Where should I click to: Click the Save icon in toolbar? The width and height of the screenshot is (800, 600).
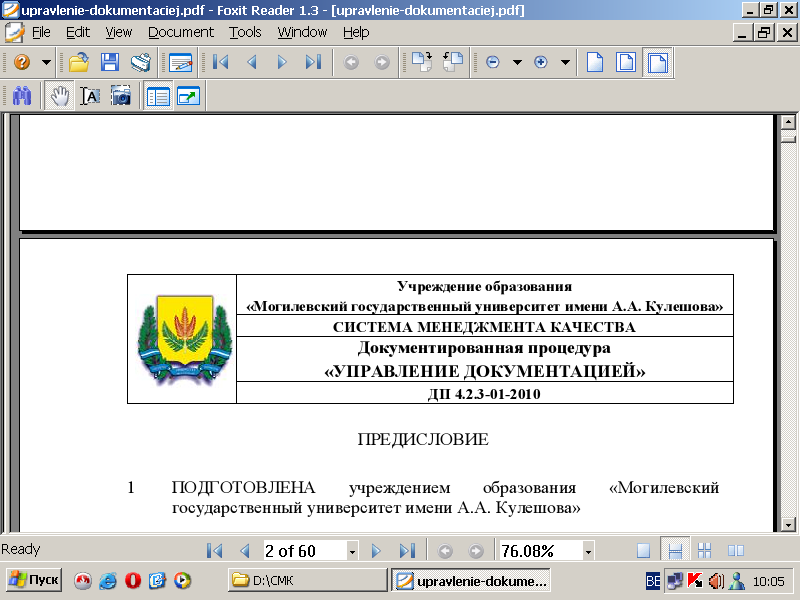[x=110, y=62]
